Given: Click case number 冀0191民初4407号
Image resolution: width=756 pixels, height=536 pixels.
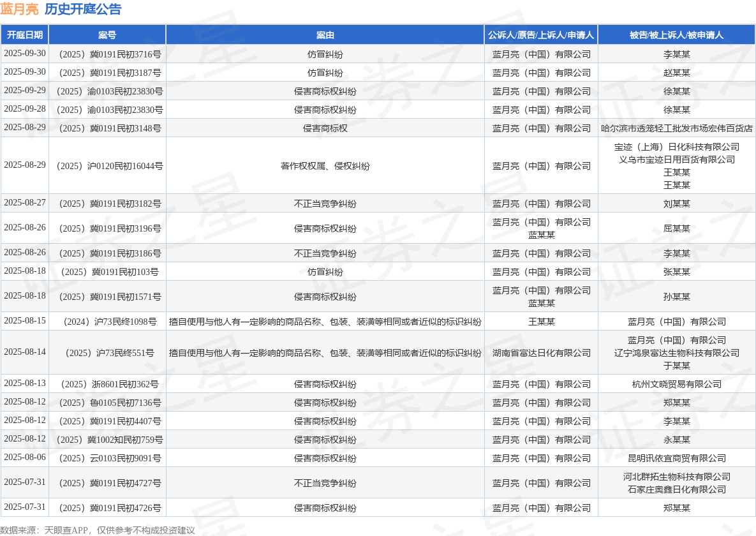Looking at the screenshot, I should point(110,421).
